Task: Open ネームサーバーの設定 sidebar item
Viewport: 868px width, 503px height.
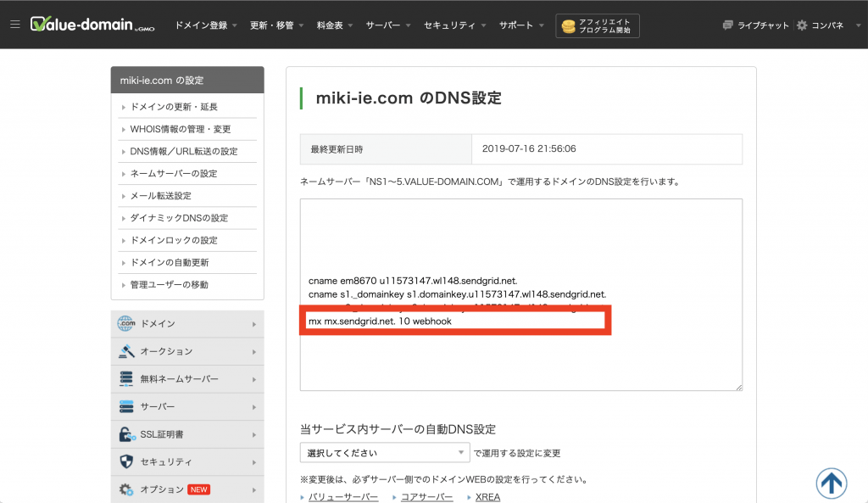Action: (174, 173)
